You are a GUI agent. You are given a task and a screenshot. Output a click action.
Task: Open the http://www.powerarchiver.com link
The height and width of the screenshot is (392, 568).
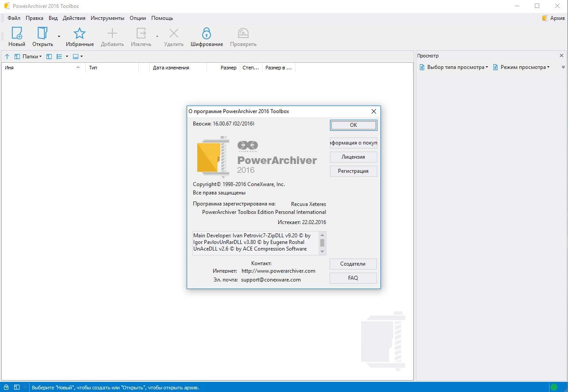pyautogui.click(x=278, y=271)
